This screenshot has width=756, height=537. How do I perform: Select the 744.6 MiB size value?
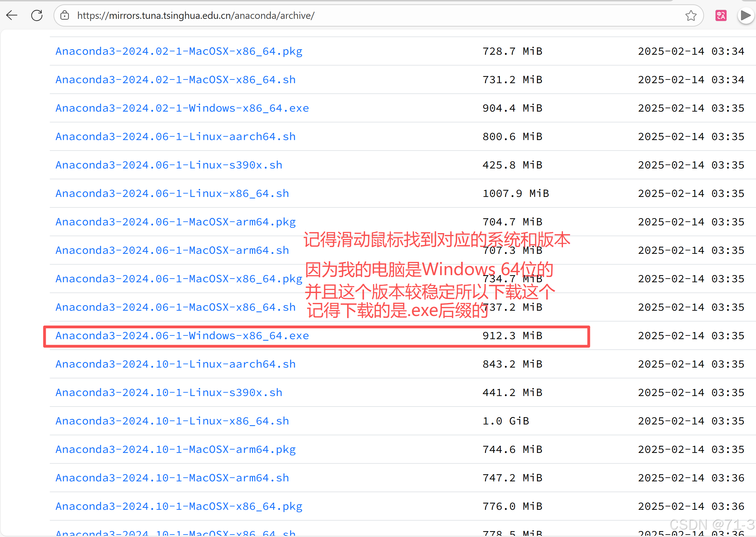click(x=513, y=450)
